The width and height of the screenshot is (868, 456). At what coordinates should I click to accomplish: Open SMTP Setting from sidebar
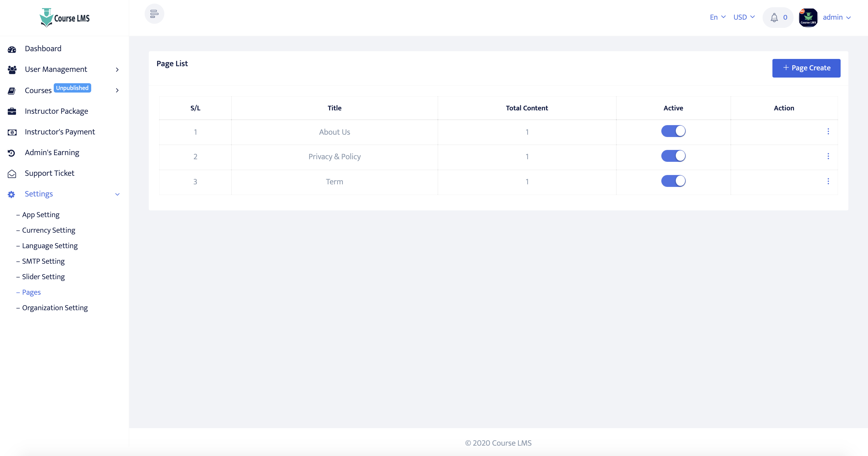coord(43,261)
